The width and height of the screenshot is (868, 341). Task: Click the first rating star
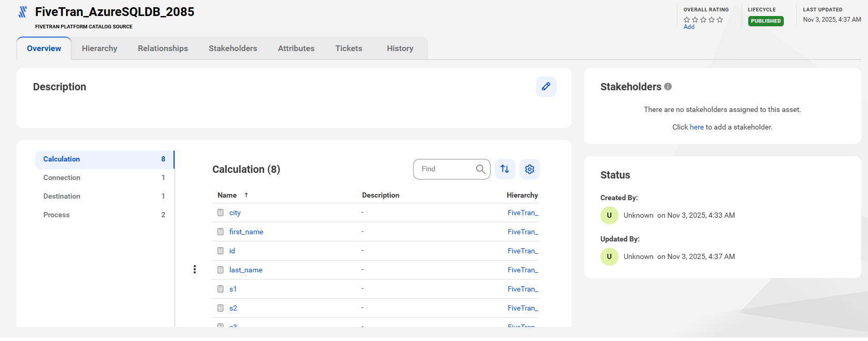pyautogui.click(x=687, y=20)
